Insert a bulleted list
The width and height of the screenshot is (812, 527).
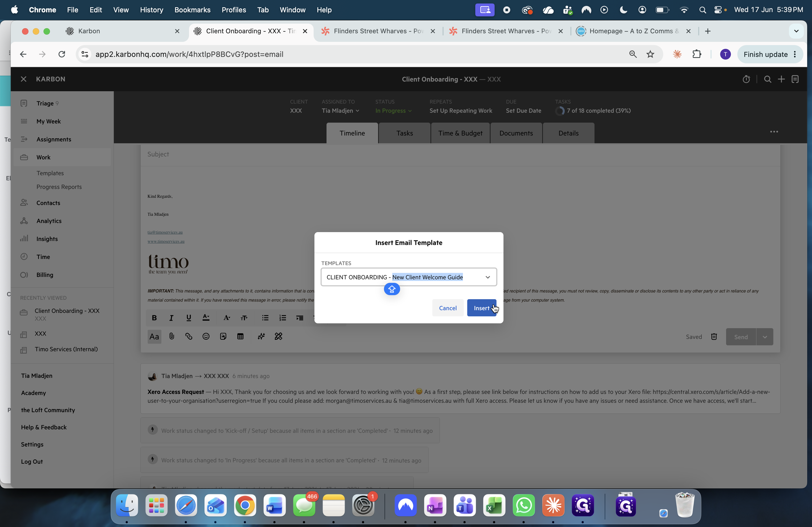[265, 318]
